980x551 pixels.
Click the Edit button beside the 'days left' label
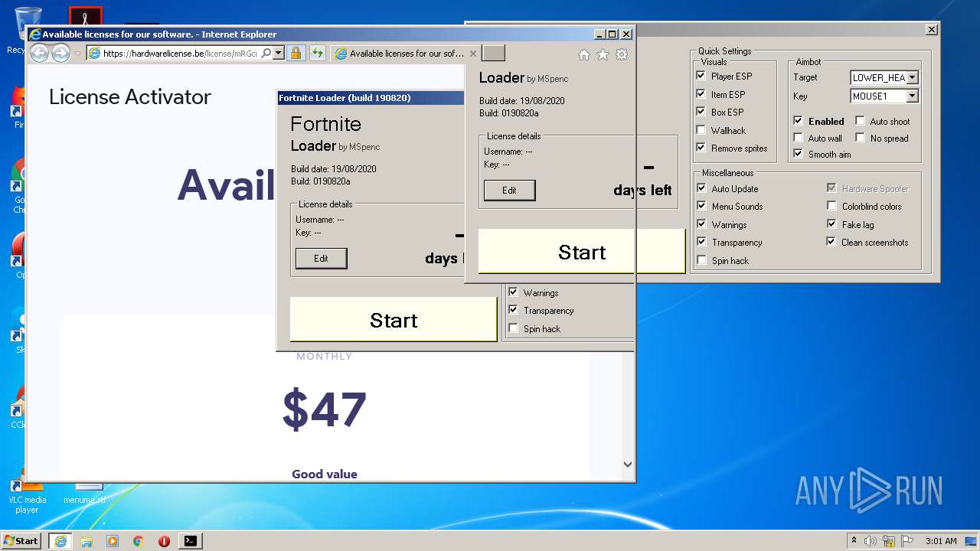509,191
